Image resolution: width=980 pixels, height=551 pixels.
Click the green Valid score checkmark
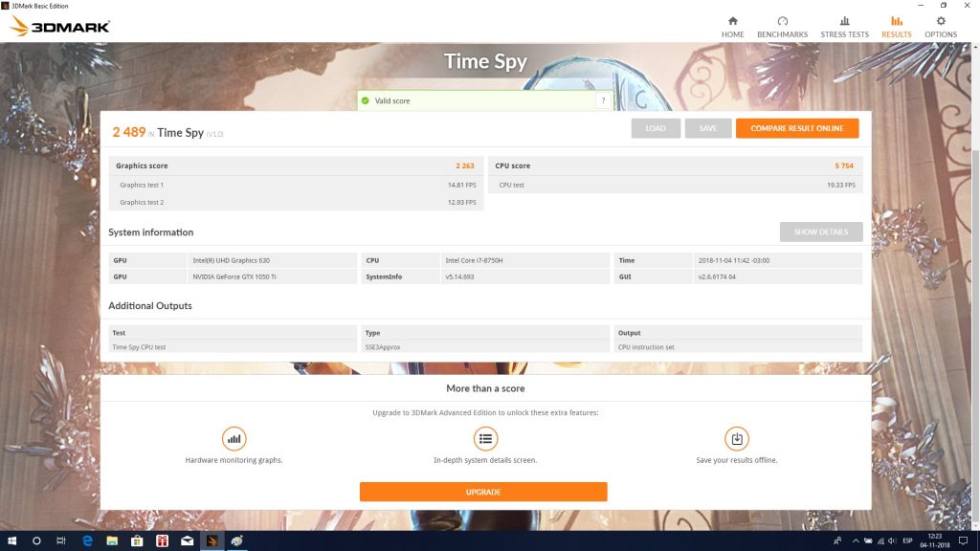pos(366,100)
